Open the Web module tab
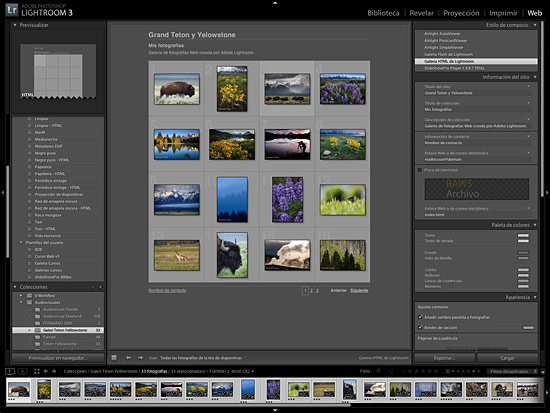 [x=535, y=13]
